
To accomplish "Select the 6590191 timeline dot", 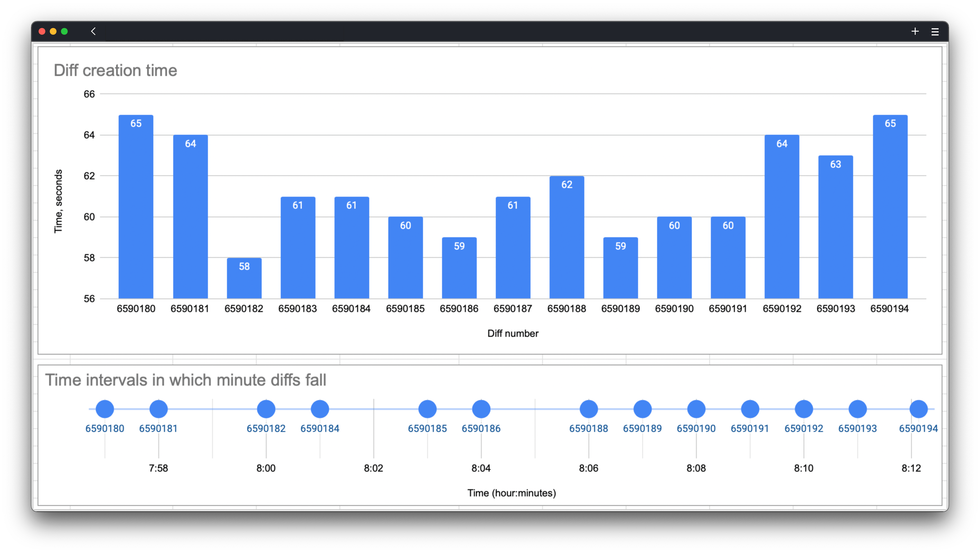I will [x=750, y=409].
